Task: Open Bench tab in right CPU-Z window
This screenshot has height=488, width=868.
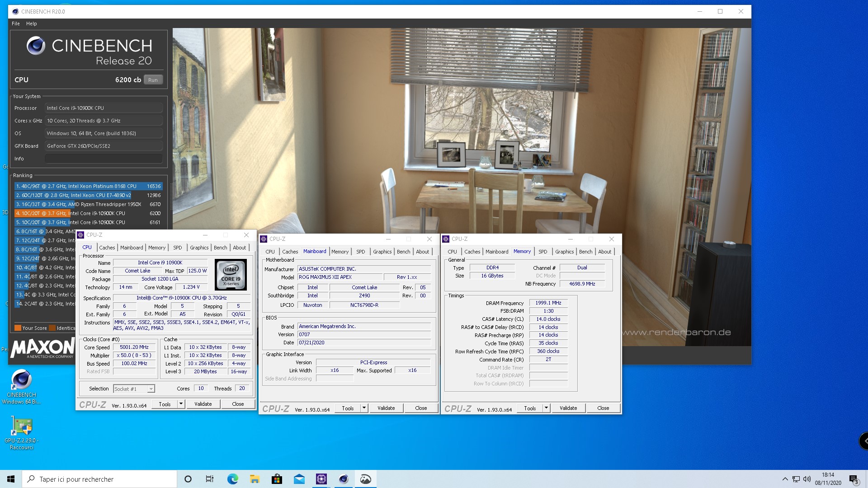Action: [586, 252]
